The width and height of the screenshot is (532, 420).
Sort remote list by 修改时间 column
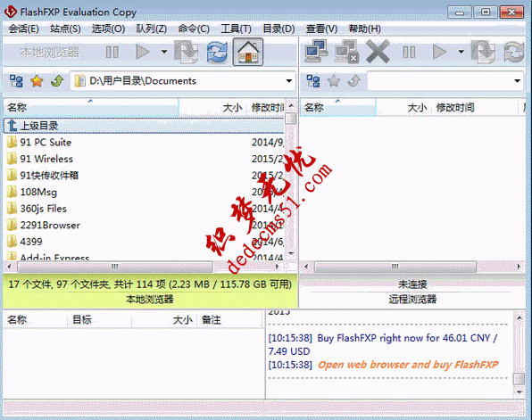[x=476, y=108]
